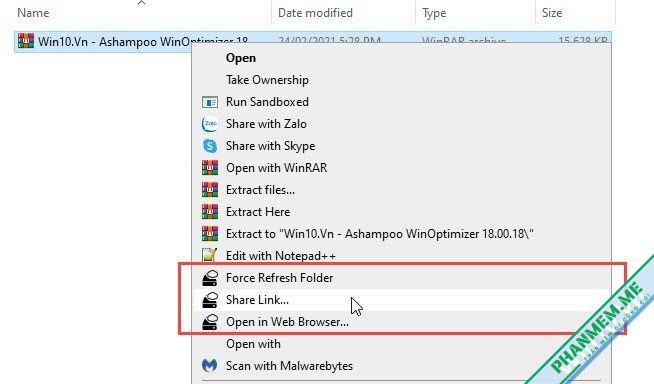Sort by the Name column header

click(33, 13)
